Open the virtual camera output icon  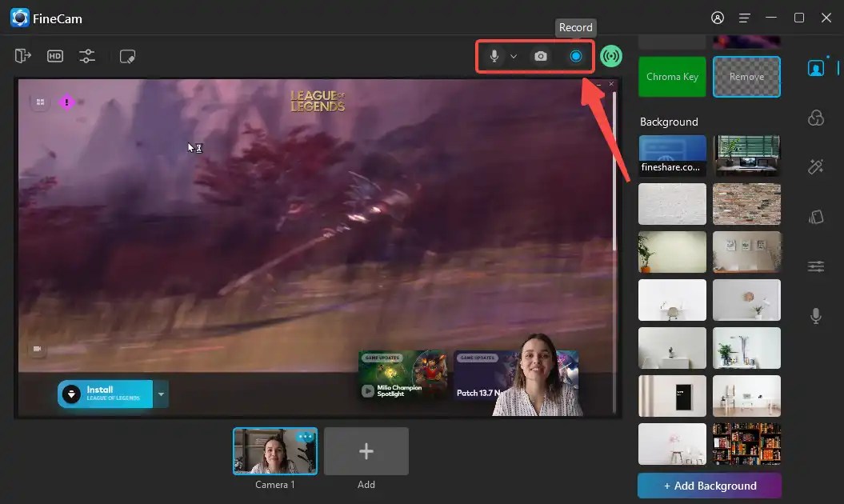(22, 56)
